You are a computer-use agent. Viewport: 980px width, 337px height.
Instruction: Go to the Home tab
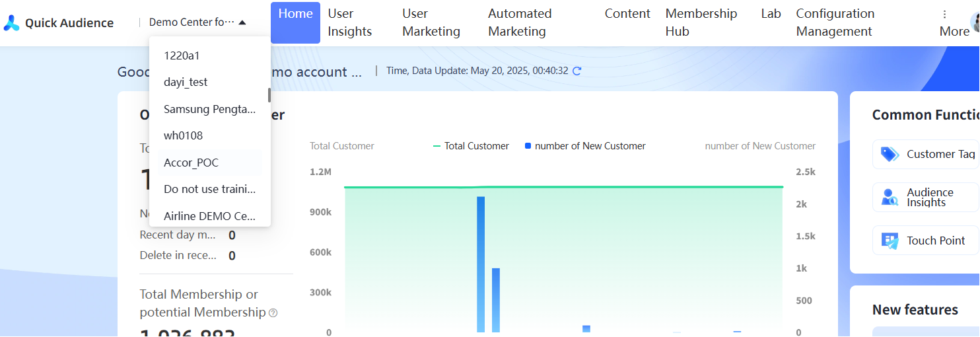295,22
